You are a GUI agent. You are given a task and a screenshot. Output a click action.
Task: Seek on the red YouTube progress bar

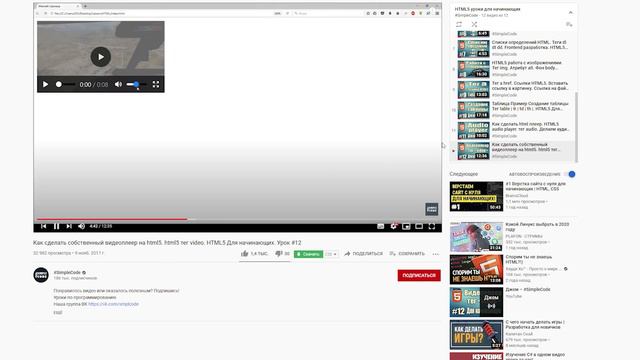(x=238, y=219)
